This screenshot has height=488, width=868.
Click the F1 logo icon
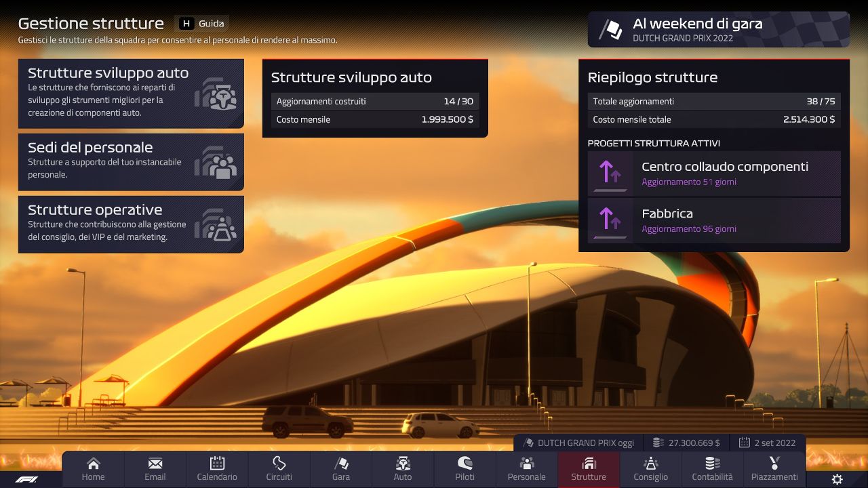pos(27,479)
